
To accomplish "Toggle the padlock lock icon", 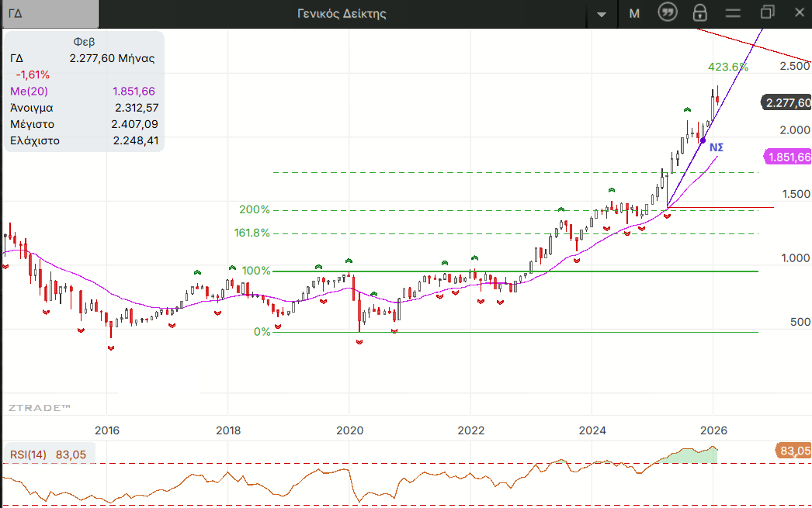I will (700, 12).
